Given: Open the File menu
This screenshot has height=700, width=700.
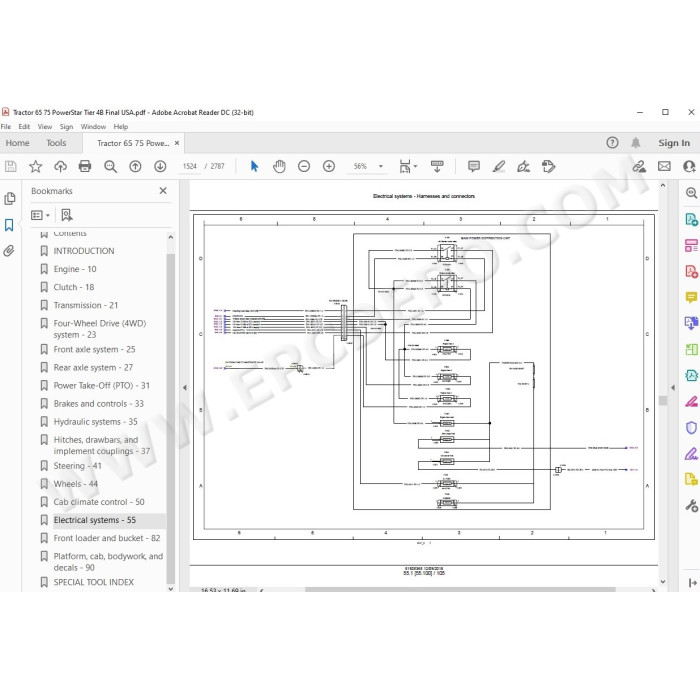Looking at the screenshot, I should pyautogui.click(x=6, y=127).
